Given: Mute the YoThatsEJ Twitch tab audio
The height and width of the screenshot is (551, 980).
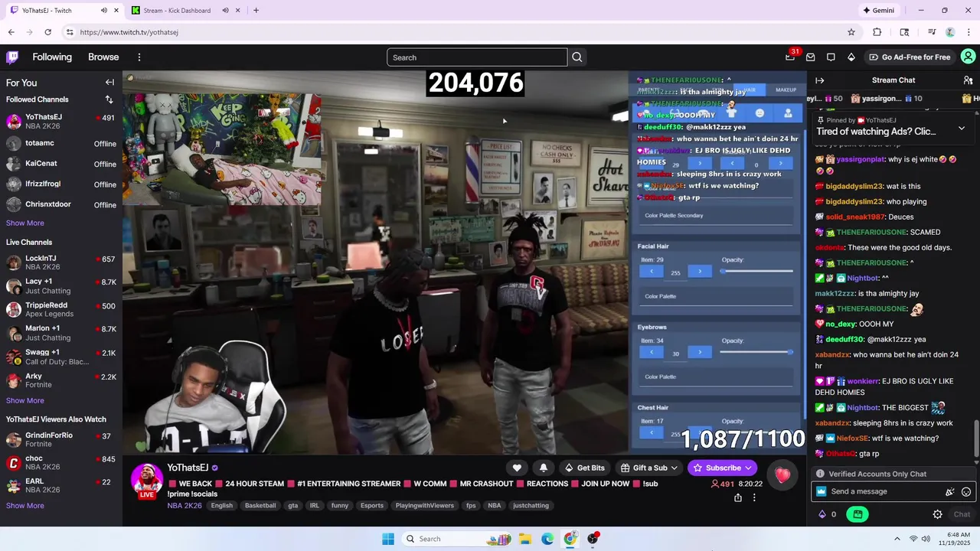Looking at the screenshot, I should click(x=104, y=11).
